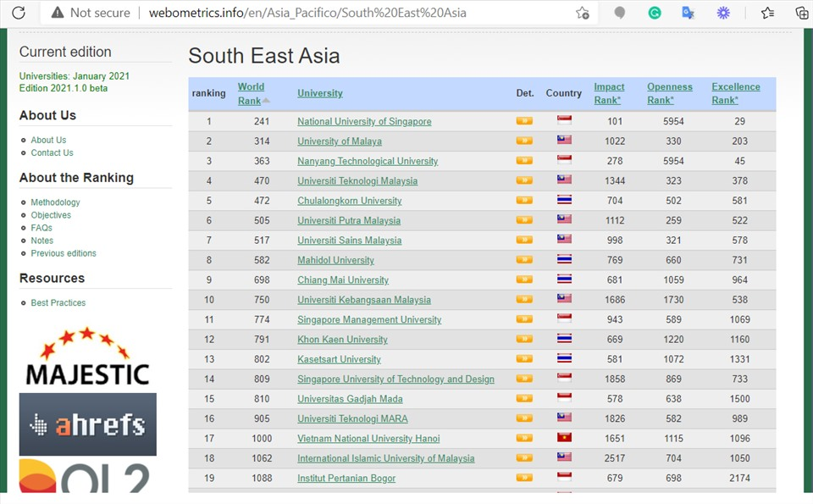Open details icon for Universiti Sains Malaysia
Image resolution: width=813 pixels, height=504 pixels.
[x=524, y=240]
